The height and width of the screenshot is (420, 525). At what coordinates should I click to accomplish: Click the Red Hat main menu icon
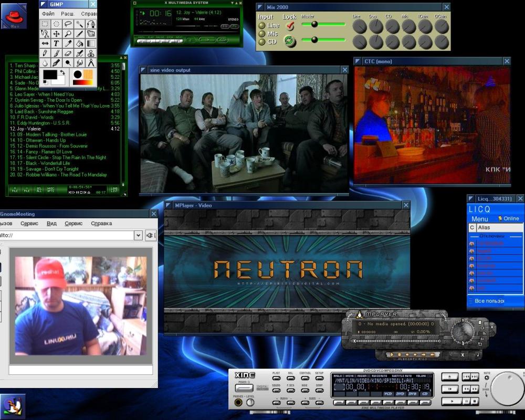[14, 16]
